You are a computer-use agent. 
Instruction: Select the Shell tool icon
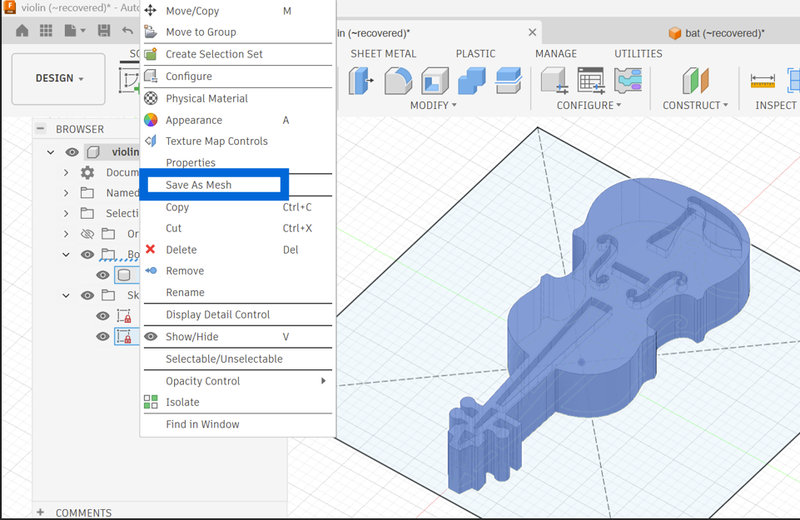435,81
